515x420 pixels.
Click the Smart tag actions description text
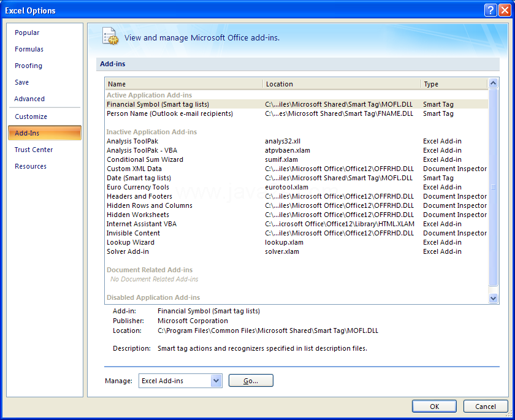262,348
